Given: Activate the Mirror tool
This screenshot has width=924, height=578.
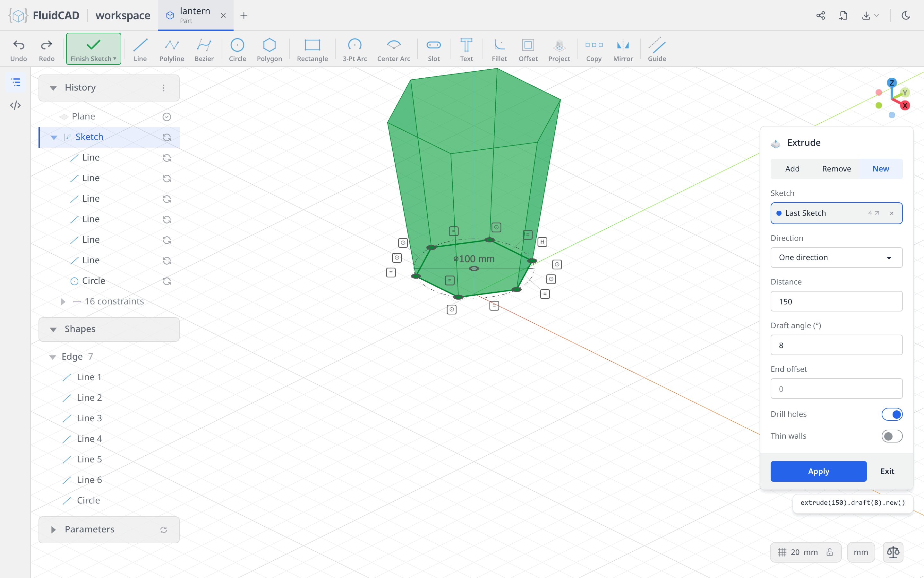Looking at the screenshot, I should coord(623,49).
